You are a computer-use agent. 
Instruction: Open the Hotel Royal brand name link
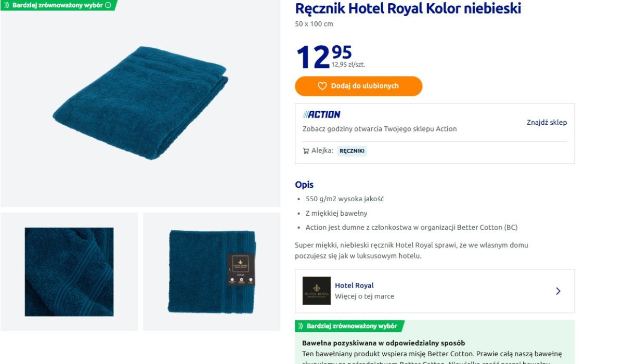coord(354,285)
